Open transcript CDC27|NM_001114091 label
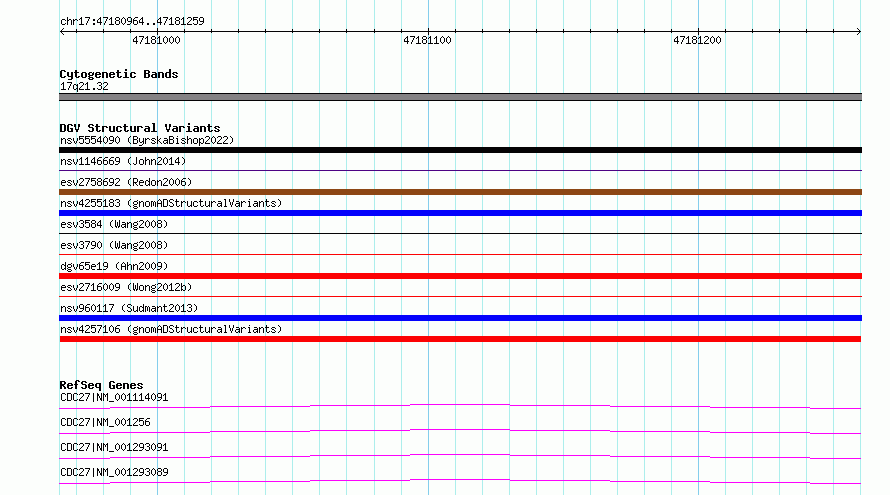Viewport: 890px width, 495px height. (x=114, y=397)
